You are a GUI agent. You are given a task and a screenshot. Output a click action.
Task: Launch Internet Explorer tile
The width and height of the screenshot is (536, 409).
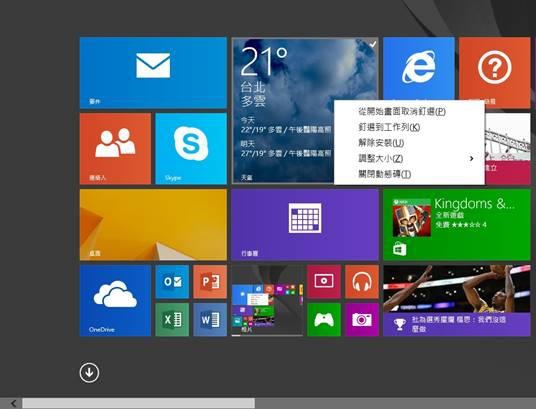[x=419, y=68]
